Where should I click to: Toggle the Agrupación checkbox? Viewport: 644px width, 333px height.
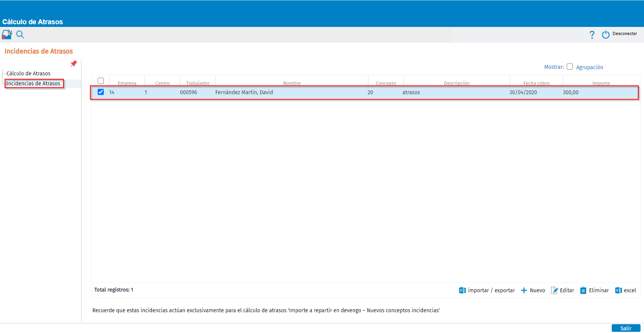(570, 67)
